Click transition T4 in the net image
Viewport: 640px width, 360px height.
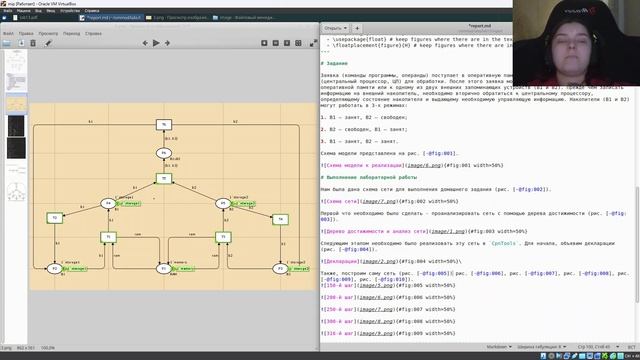(x=280, y=219)
